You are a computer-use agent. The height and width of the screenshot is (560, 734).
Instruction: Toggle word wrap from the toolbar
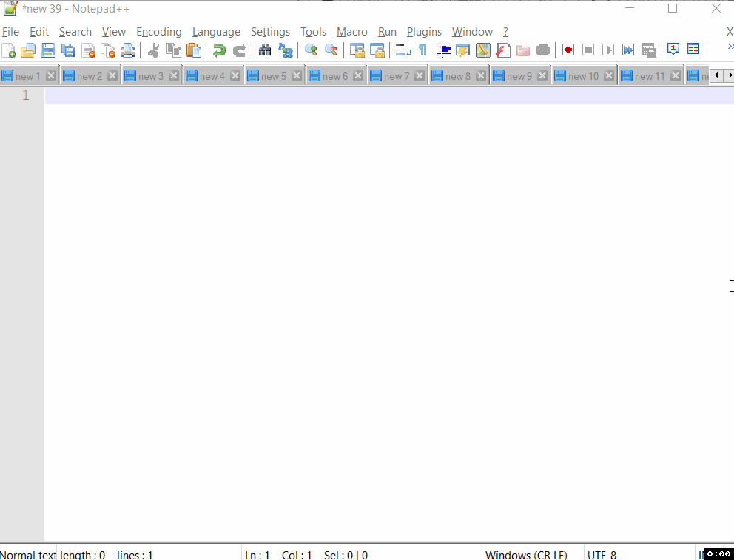(x=402, y=50)
